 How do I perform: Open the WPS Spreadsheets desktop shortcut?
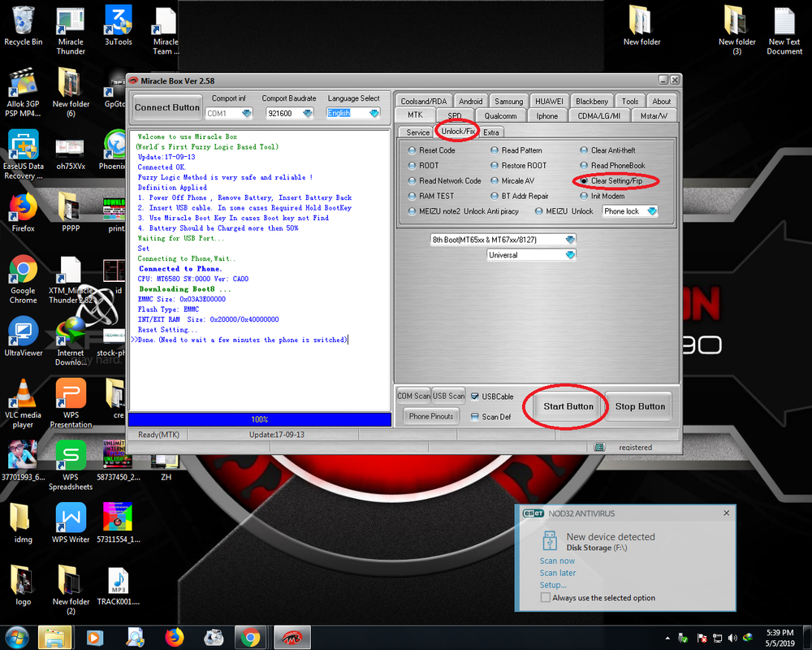71,466
